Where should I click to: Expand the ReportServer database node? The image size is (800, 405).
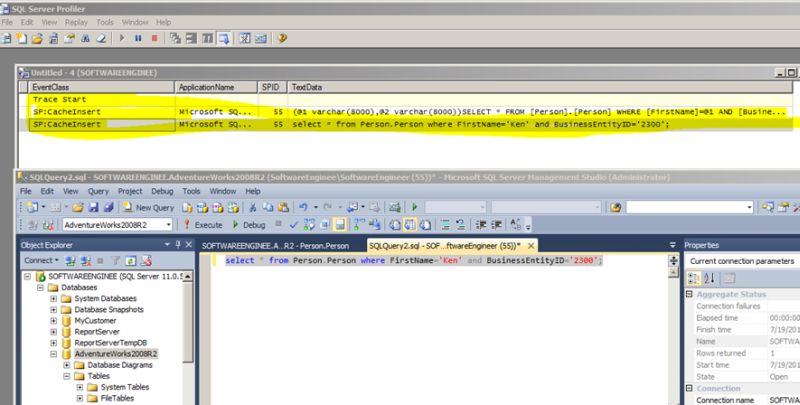pyautogui.click(x=54, y=332)
